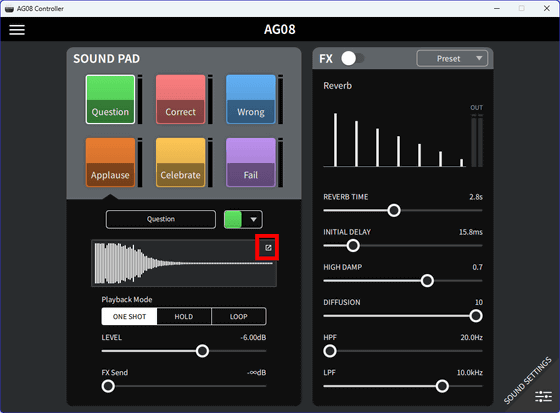This screenshot has width=560, height=413.
Task: Select ONE SHOT playback mode
Action: coord(129,317)
